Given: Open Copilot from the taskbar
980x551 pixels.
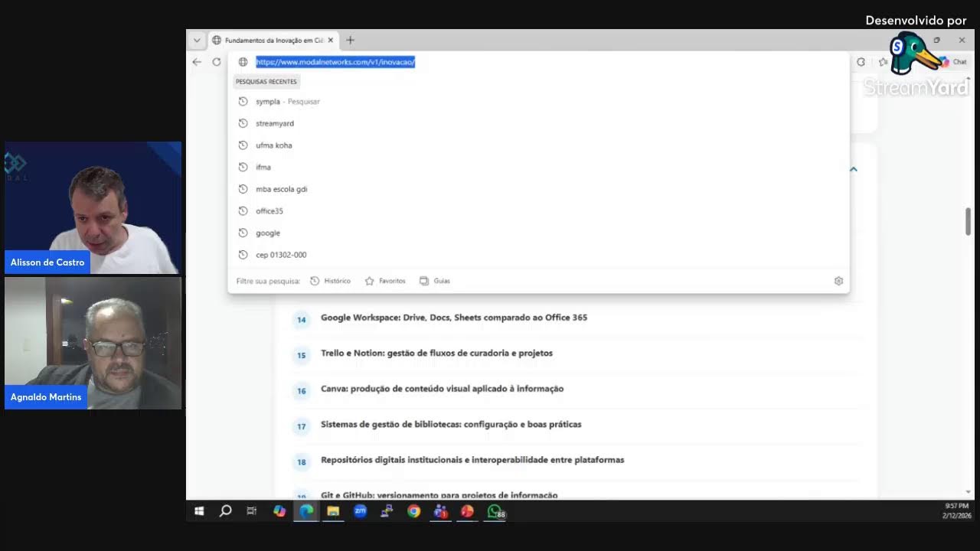Looking at the screenshot, I should [x=279, y=511].
